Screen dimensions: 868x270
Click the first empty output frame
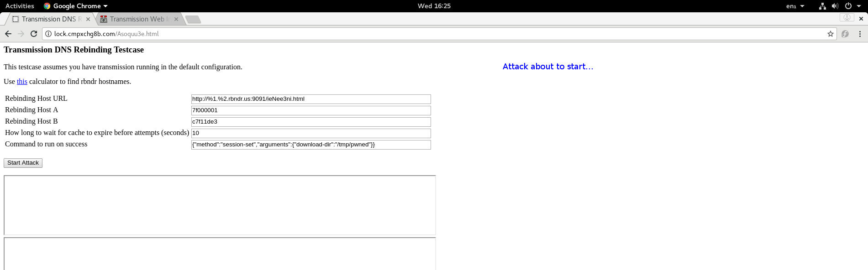click(x=220, y=205)
